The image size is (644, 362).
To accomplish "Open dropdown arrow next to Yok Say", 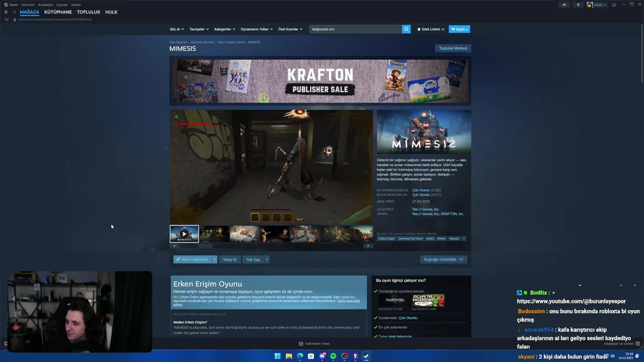I will tap(267, 259).
